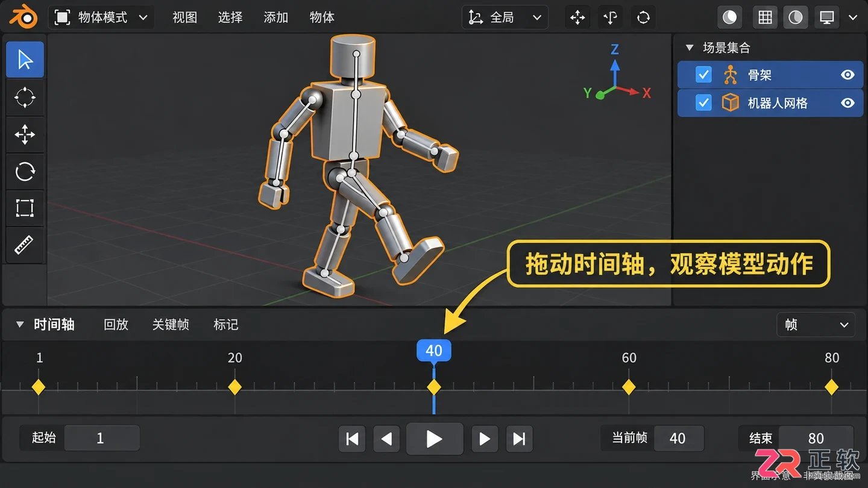
Task: Hide 机器人网格 with its eye icon
Action: (848, 103)
